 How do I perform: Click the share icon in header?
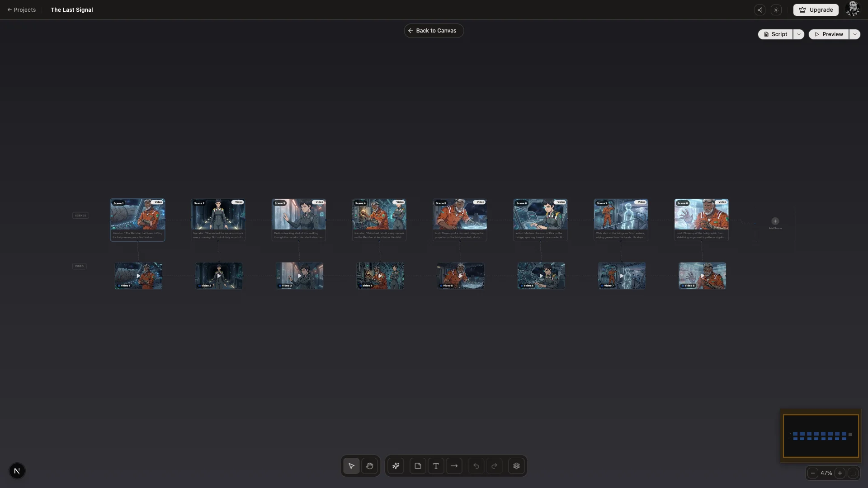(x=760, y=10)
